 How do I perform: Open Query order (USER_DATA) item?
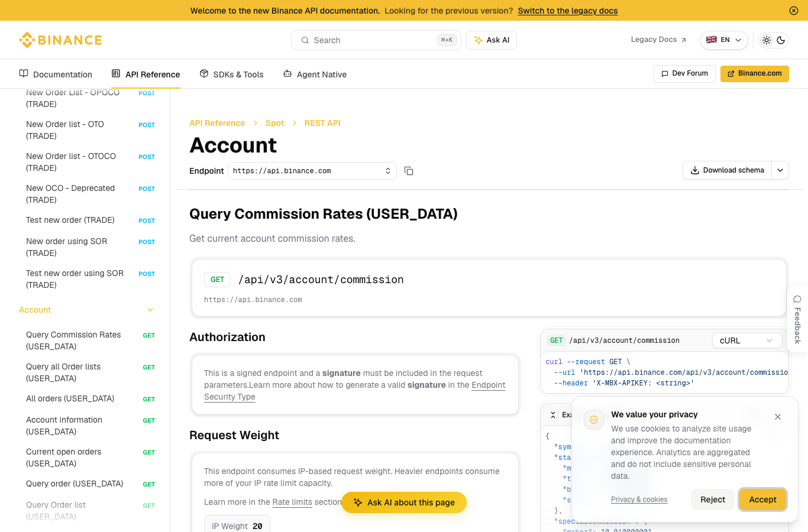(x=91, y=484)
